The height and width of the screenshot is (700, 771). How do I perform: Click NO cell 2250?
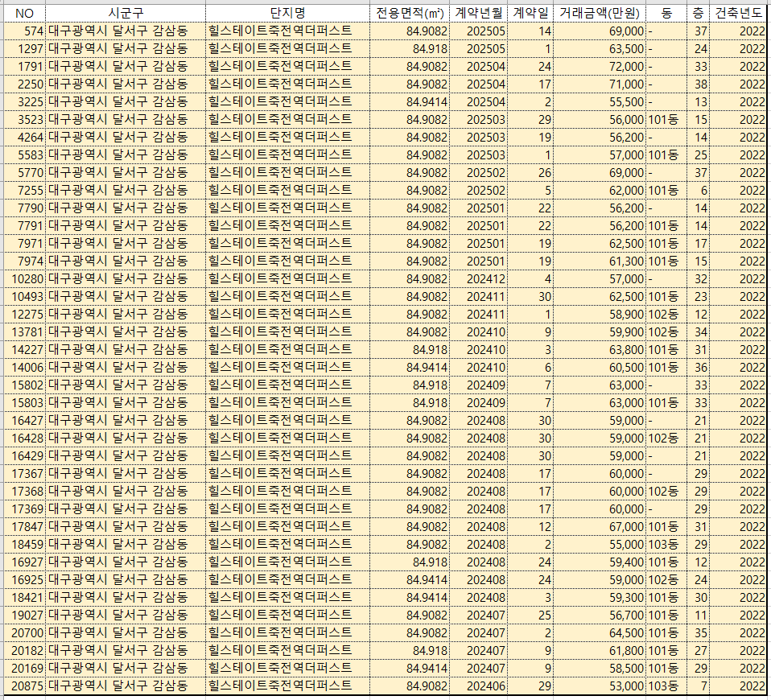pos(25,84)
